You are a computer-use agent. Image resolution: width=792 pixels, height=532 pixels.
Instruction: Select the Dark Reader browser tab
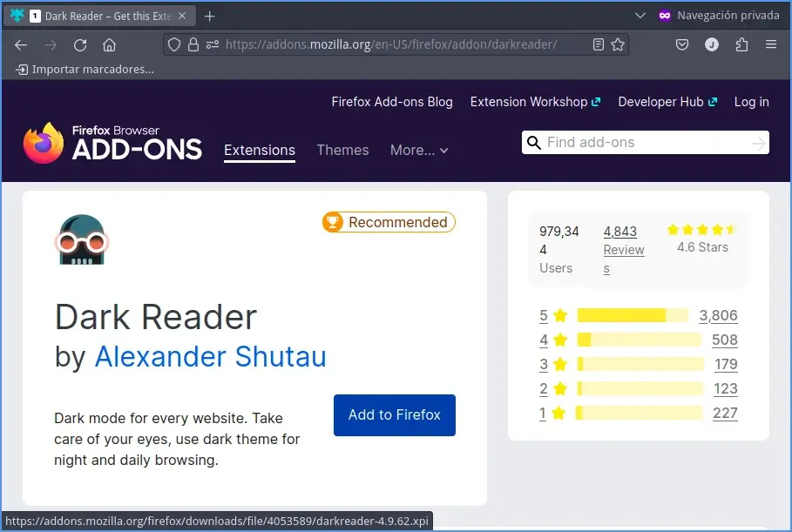pos(98,17)
